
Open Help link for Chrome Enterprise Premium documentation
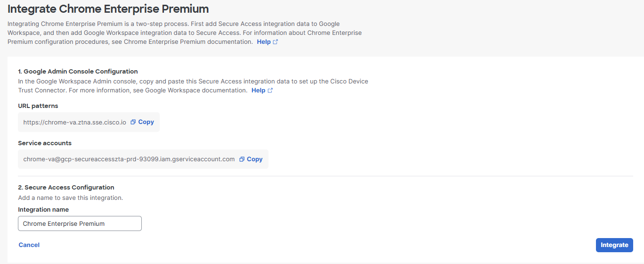click(264, 42)
